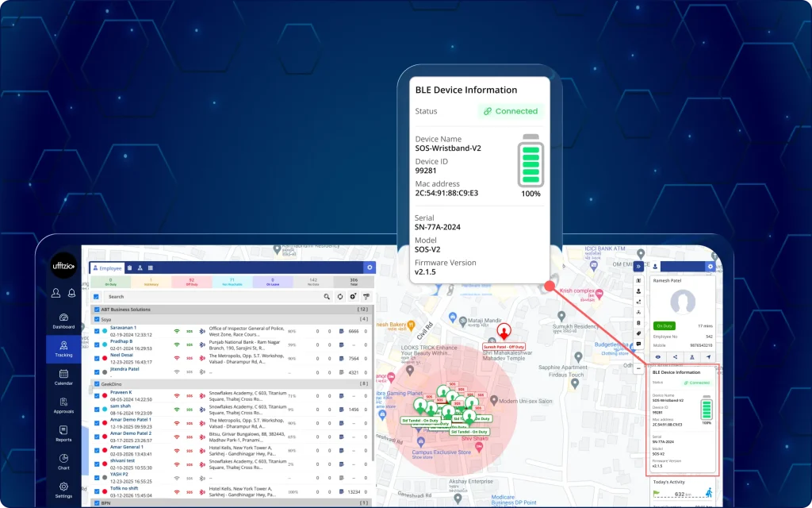Open the Calender section in sidebar
The image size is (812, 508).
pos(63,377)
